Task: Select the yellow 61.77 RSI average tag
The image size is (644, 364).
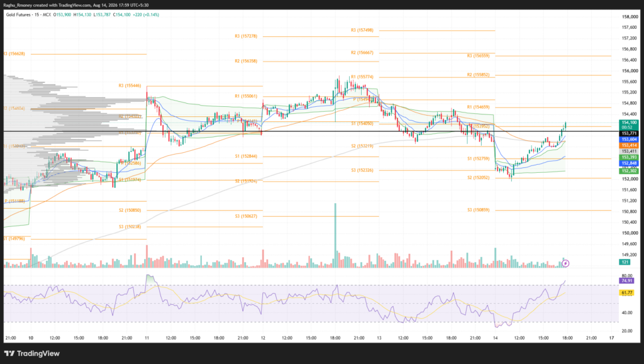Action: 627,292
